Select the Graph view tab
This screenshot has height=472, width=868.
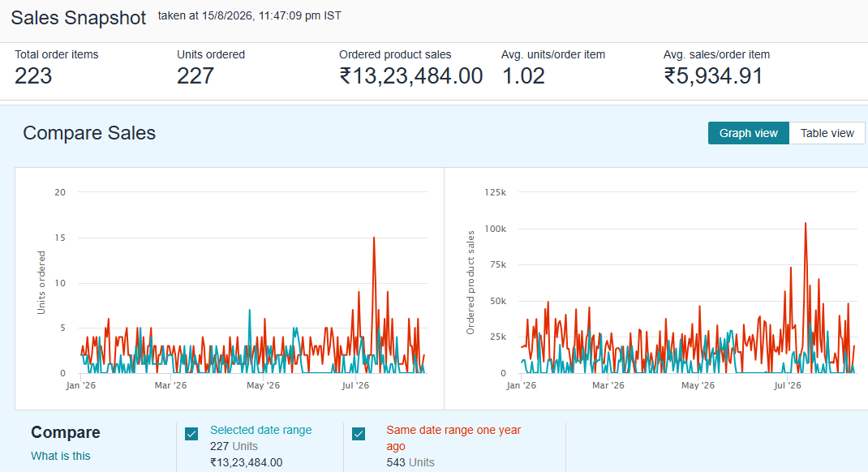point(749,133)
